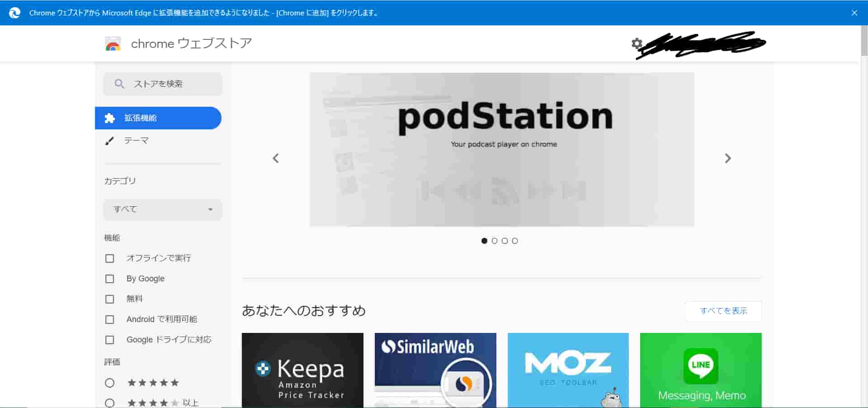
Task: Click the 機能 label
Action: (x=112, y=238)
